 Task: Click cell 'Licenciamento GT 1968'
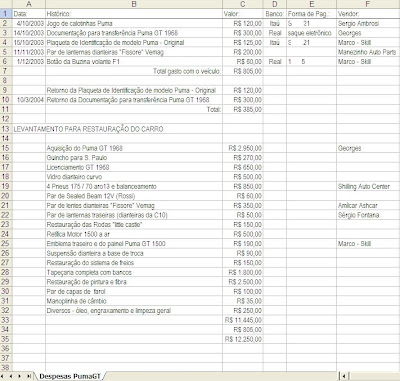tap(134, 167)
